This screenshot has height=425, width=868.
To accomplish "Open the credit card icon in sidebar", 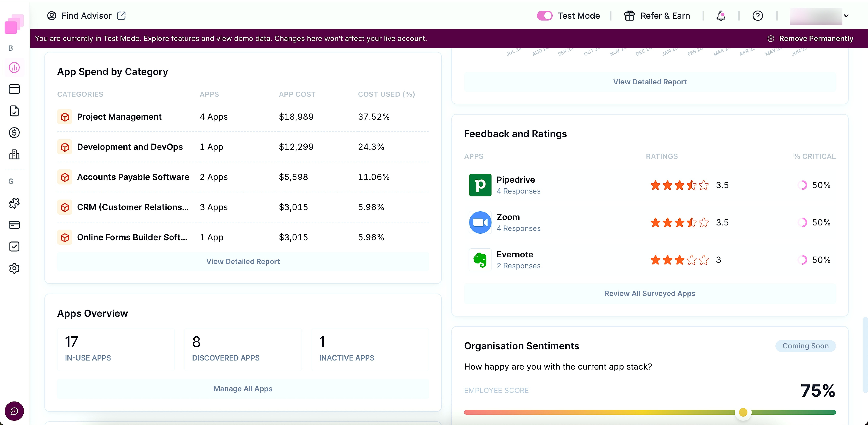I will pyautogui.click(x=14, y=225).
